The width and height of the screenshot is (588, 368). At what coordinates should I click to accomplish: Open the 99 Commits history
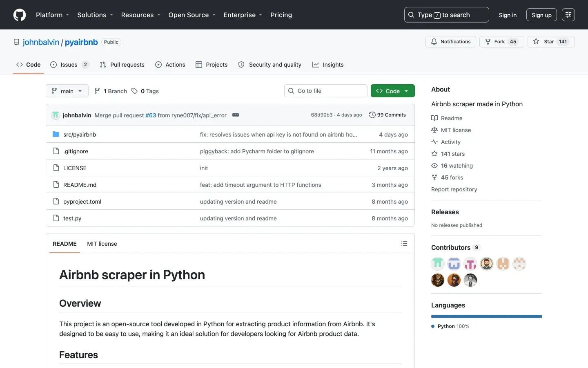388,115
